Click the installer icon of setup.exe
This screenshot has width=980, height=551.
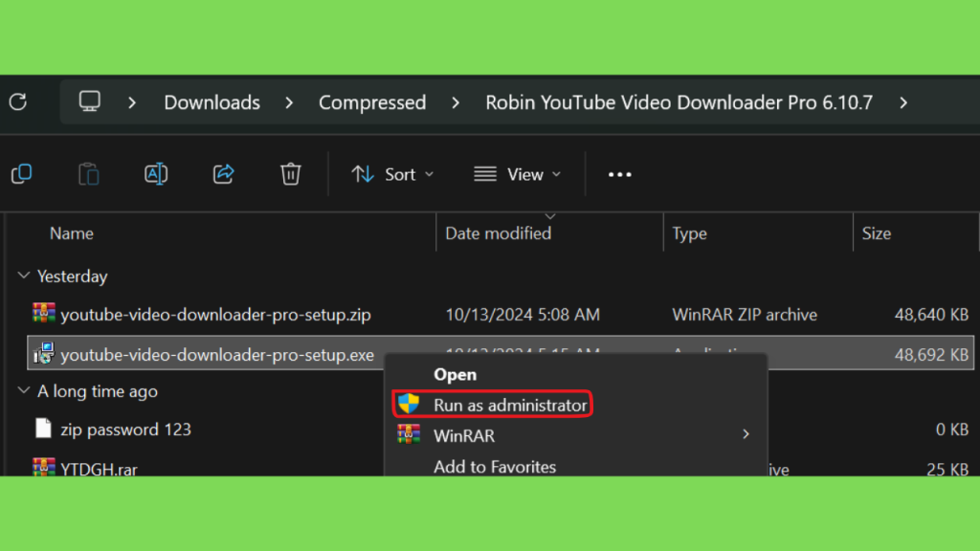pos(44,353)
